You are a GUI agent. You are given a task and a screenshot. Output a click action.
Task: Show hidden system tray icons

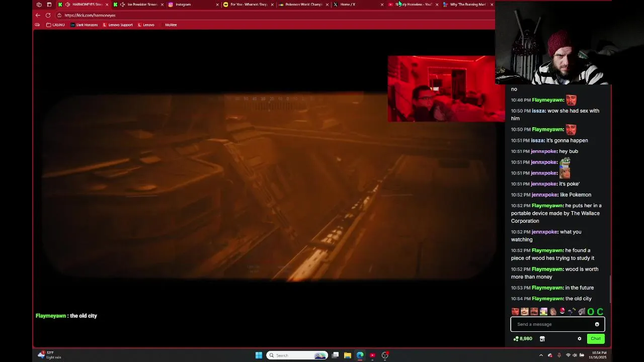pyautogui.click(x=541, y=355)
